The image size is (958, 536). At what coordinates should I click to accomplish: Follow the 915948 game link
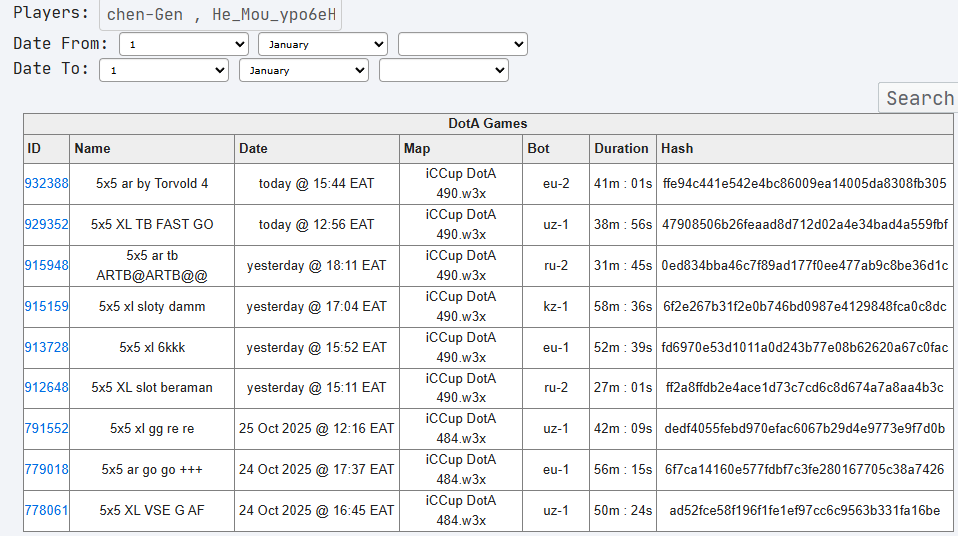click(x=47, y=265)
